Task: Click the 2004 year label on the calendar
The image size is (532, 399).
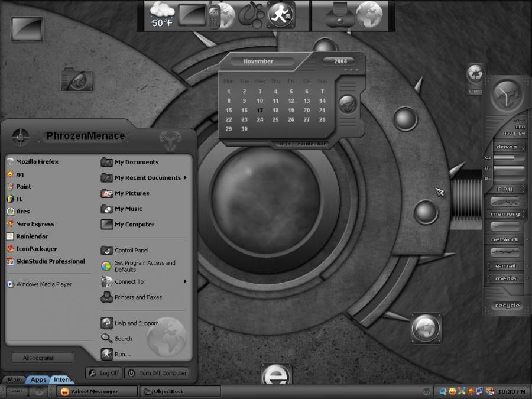Action: (x=340, y=61)
